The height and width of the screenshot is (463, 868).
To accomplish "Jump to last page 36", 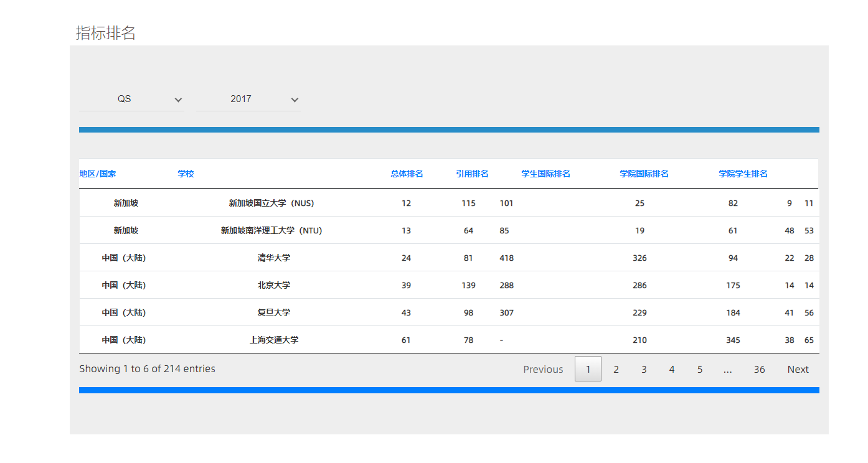I will tap(759, 369).
